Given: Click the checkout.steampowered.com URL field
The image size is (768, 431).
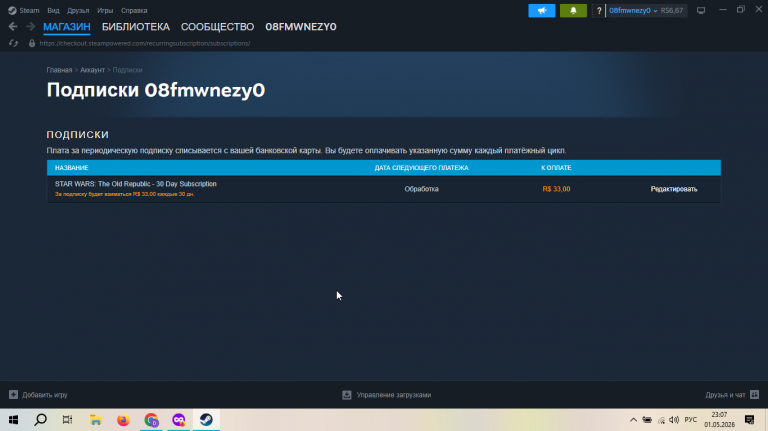Looking at the screenshot, I should pyautogui.click(x=145, y=43).
